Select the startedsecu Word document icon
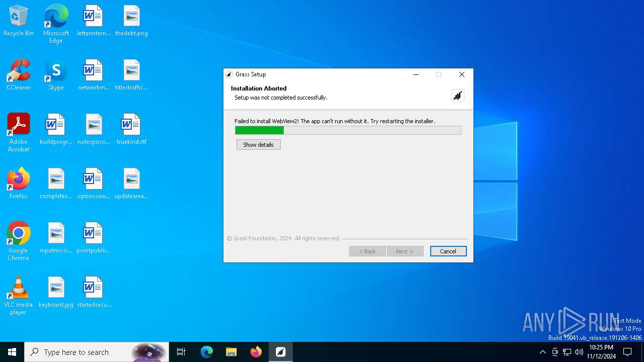 [x=93, y=293]
